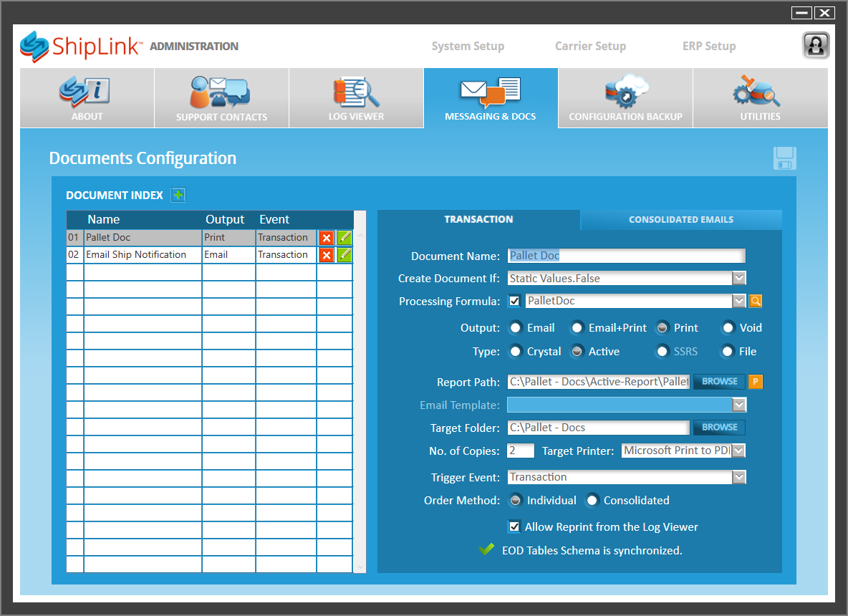Viewport: 848px width, 616px height.
Task: Edit the Pallet Doc row
Action: tap(344, 237)
